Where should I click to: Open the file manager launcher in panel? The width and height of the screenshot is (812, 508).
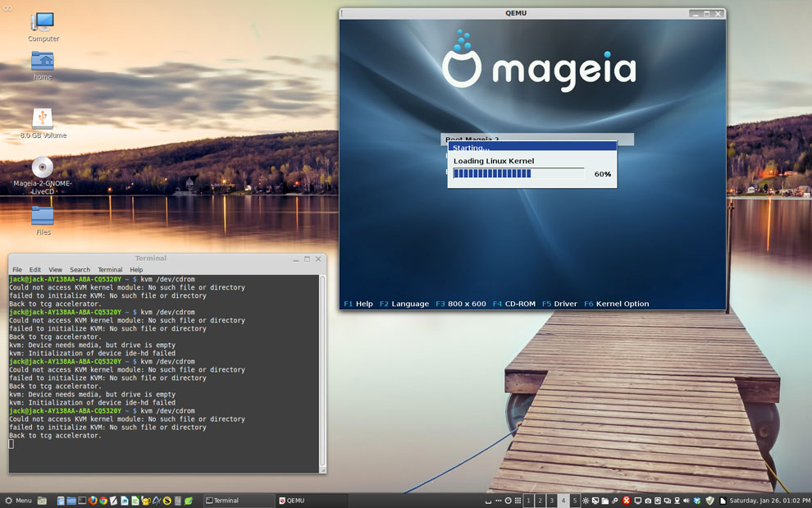[71, 501]
